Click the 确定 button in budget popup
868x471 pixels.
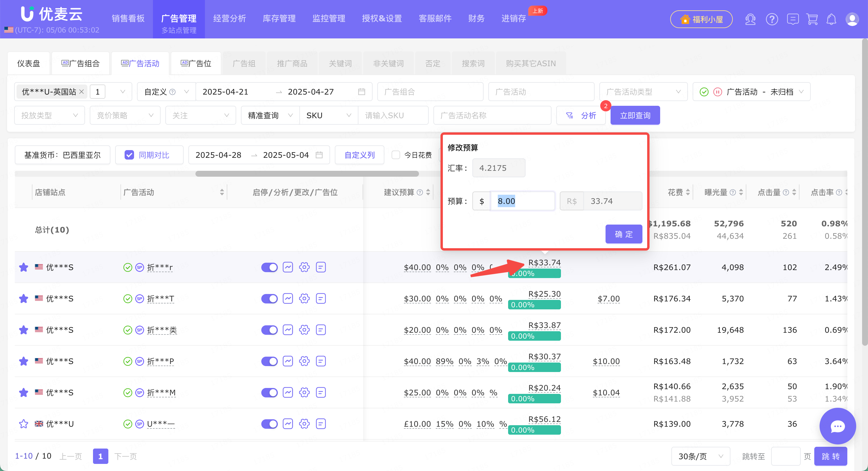coord(624,234)
